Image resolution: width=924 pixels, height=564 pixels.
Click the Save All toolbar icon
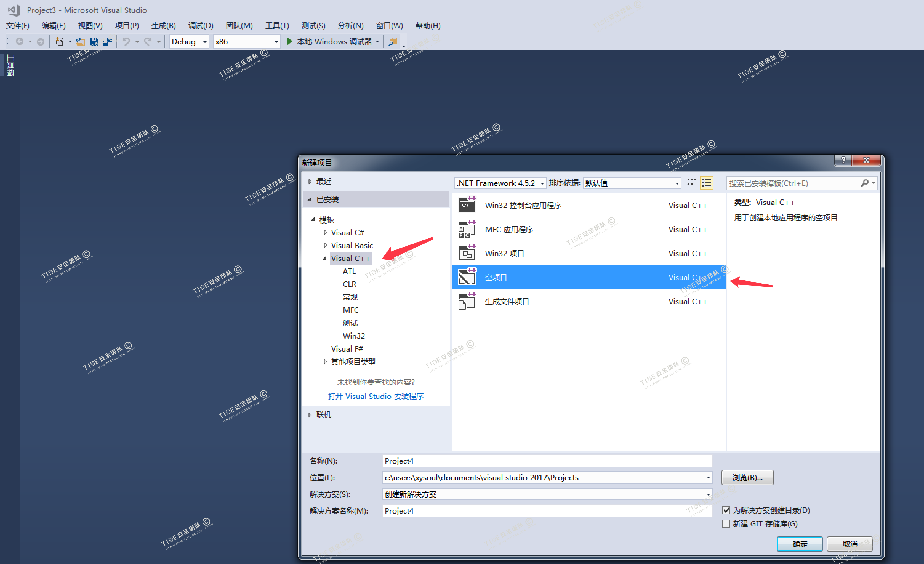pyautogui.click(x=108, y=42)
